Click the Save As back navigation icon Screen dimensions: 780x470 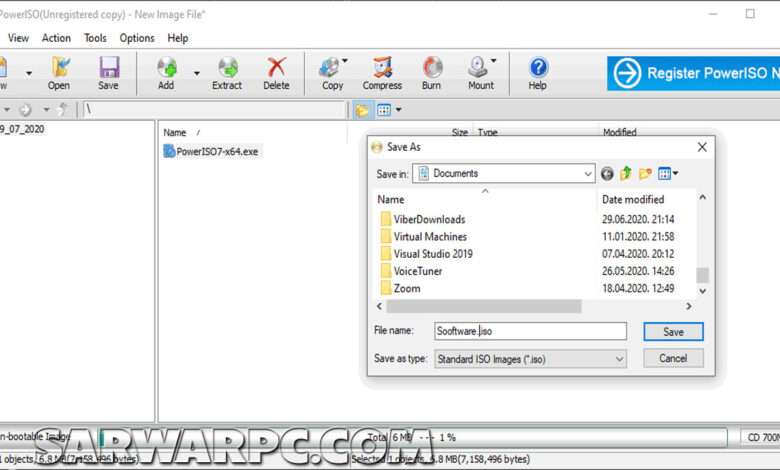(607, 174)
